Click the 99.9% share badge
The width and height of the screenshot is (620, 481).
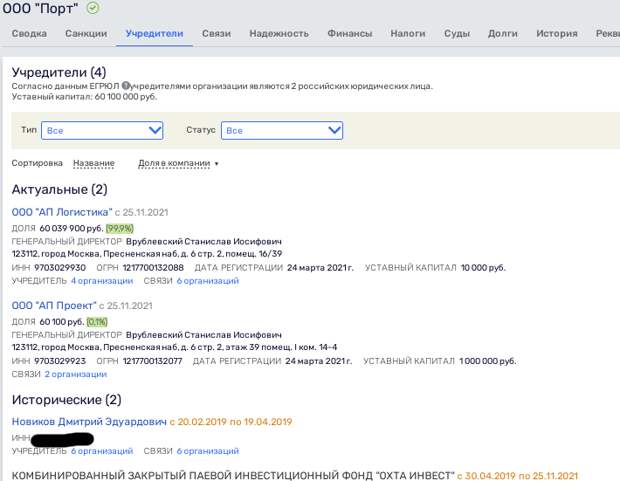point(120,229)
